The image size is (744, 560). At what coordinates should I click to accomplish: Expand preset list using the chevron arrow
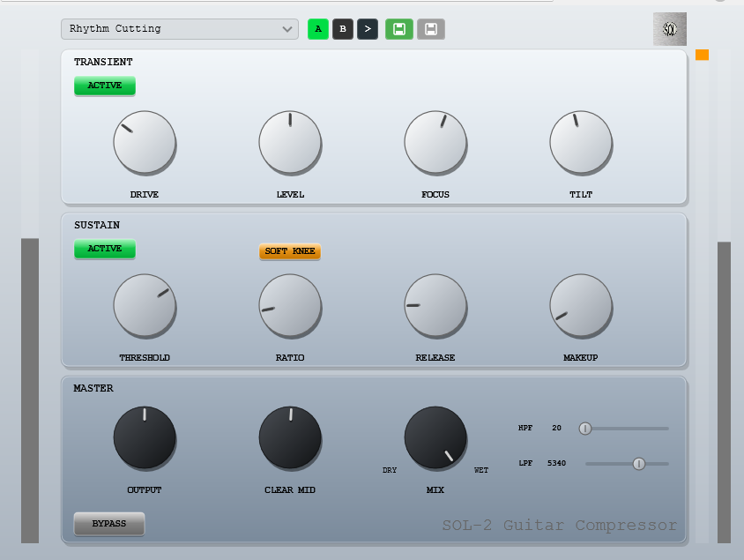(x=287, y=29)
